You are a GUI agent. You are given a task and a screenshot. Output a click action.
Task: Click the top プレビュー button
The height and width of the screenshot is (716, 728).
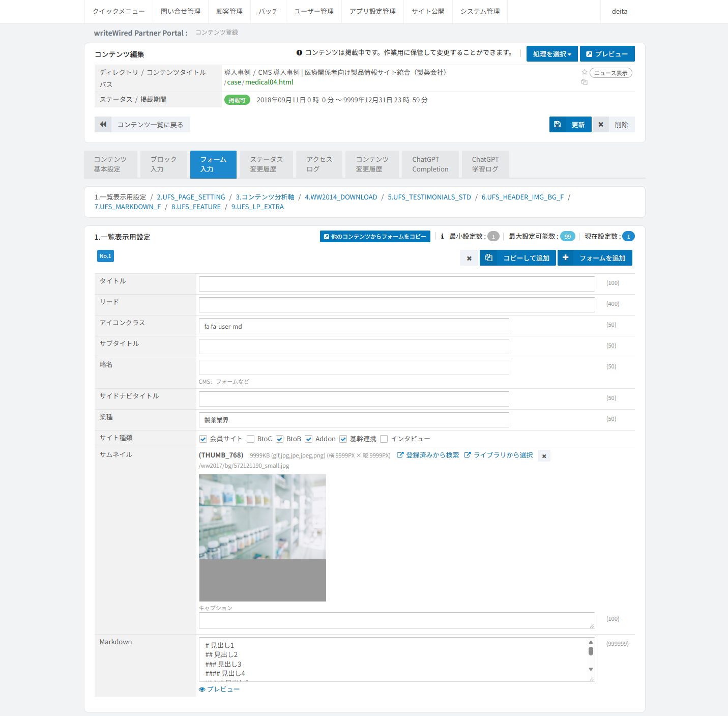[607, 54]
